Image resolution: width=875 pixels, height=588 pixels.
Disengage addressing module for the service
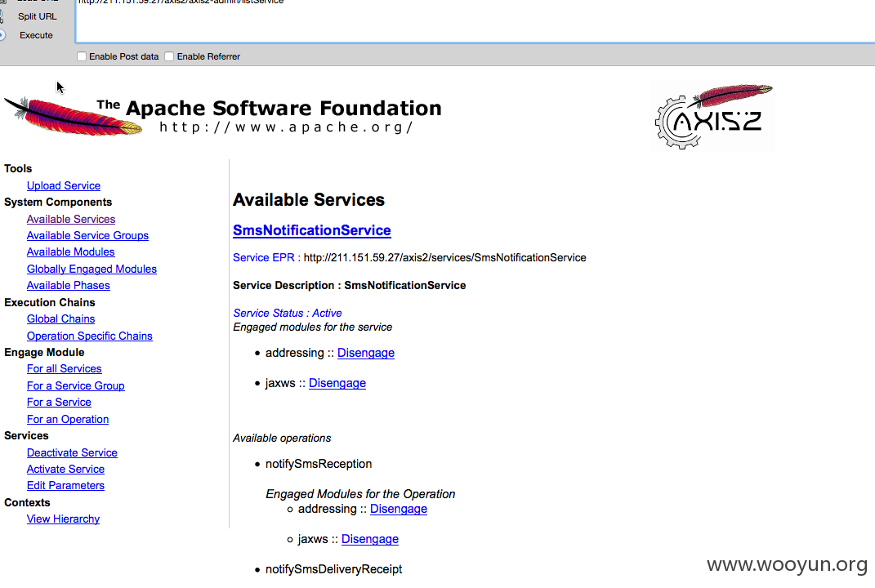[366, 353]
